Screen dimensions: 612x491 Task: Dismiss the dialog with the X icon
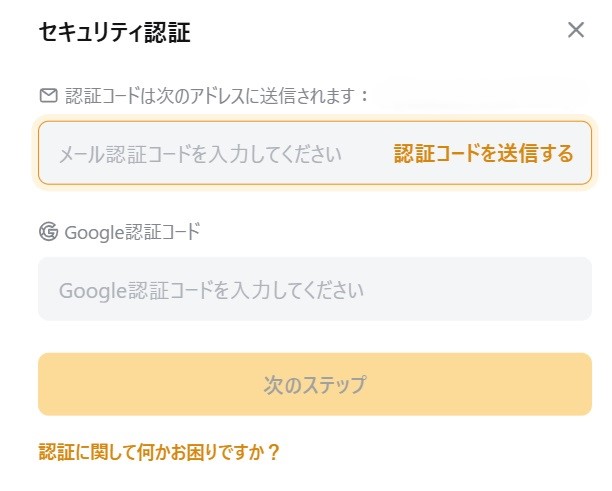(x=575, y=30)
